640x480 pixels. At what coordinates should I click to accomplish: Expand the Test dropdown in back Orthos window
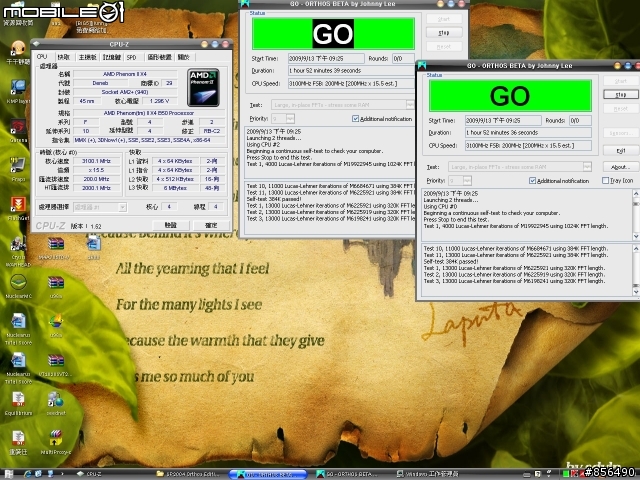(410, 104)
